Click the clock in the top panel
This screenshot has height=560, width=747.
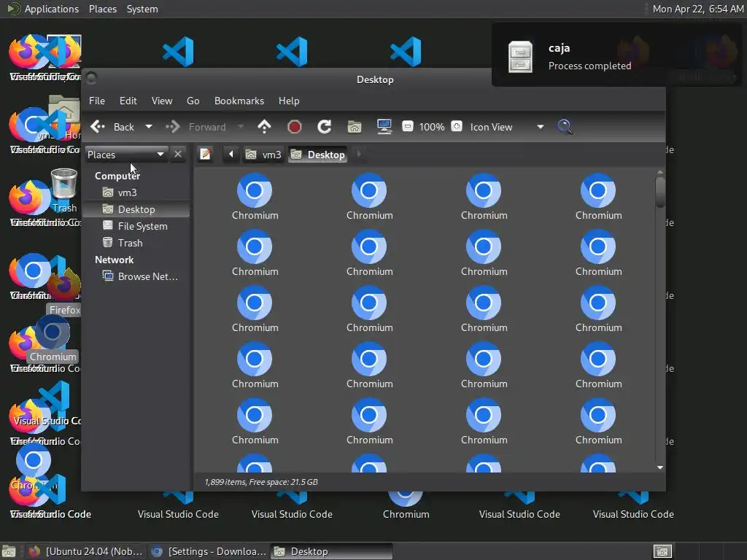pos(697,9)
